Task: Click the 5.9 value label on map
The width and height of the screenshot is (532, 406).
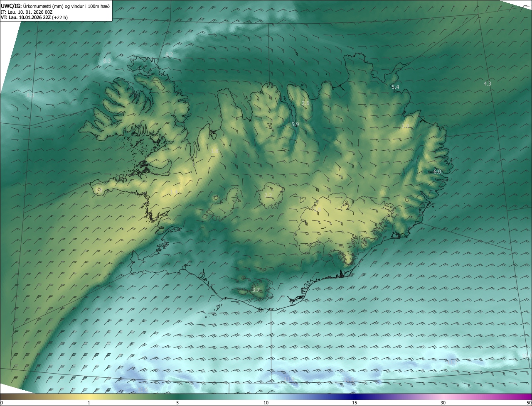Action: point(295,124)
